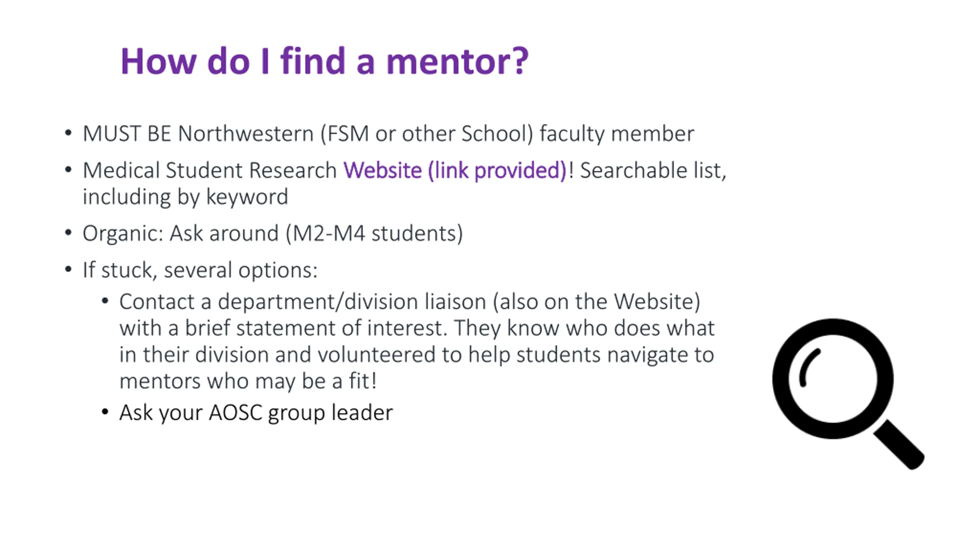Open the Website (link provided) hyperlink

(x=454, y=170)
